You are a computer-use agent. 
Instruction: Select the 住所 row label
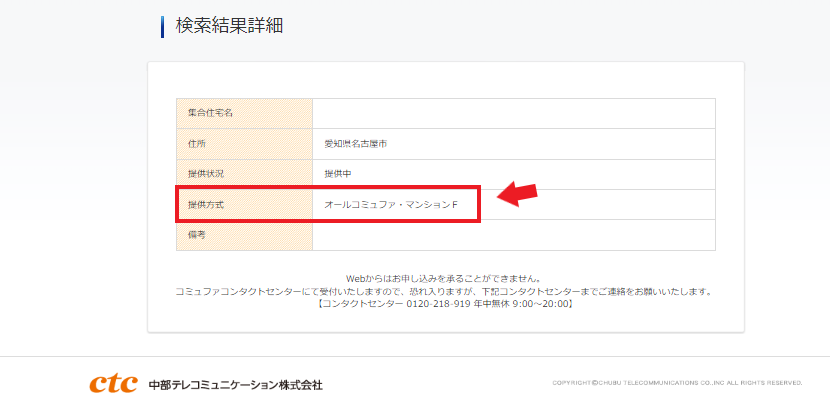click(x=197, y=143)
